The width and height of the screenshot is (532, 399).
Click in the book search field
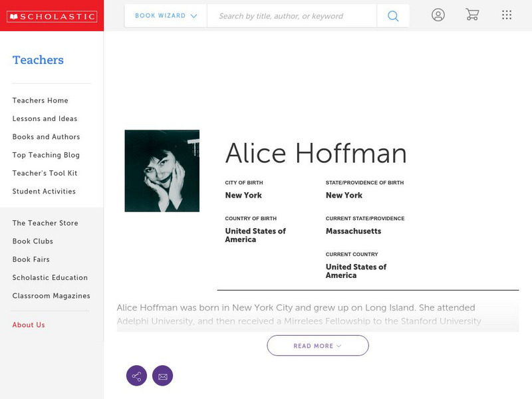[291, 16]
